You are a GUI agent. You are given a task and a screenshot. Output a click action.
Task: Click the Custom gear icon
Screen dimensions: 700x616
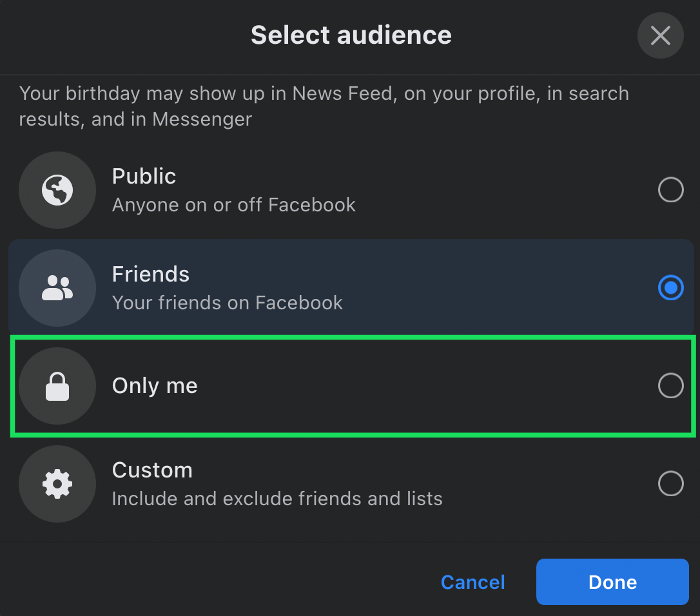coord(57,484)
